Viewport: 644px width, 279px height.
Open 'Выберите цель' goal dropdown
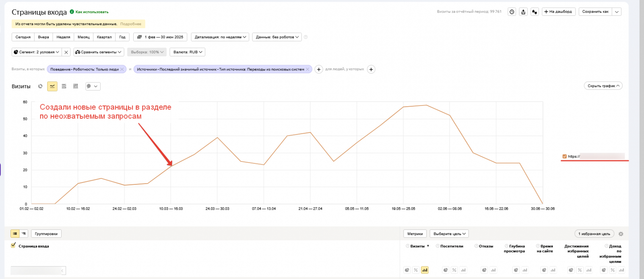click(x=449, y=234)
